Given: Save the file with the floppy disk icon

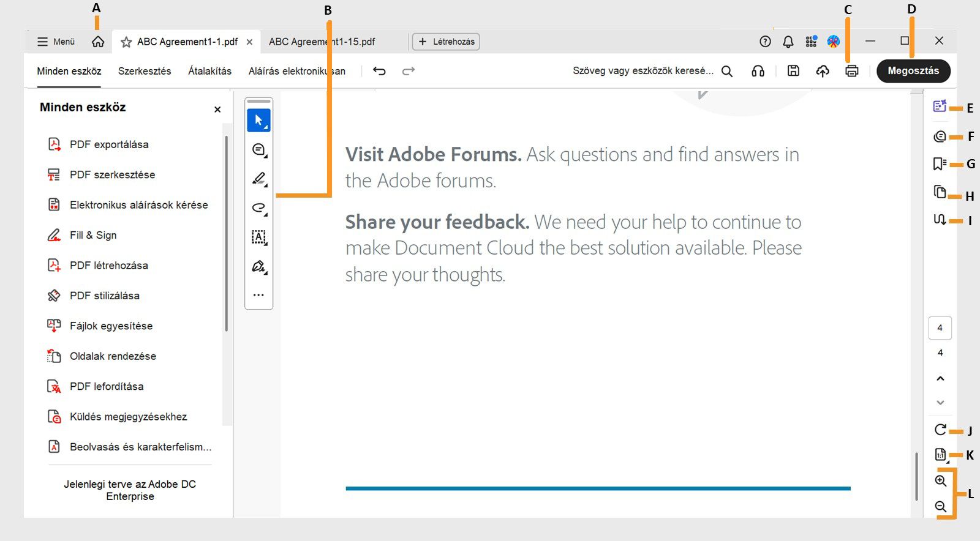Looking at the screenshot, I should (793, 71).
